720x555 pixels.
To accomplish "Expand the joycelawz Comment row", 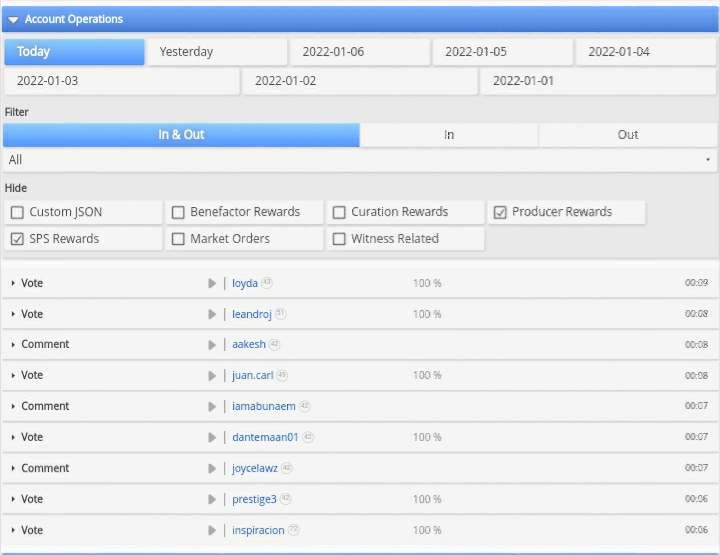I will [13, 469].
